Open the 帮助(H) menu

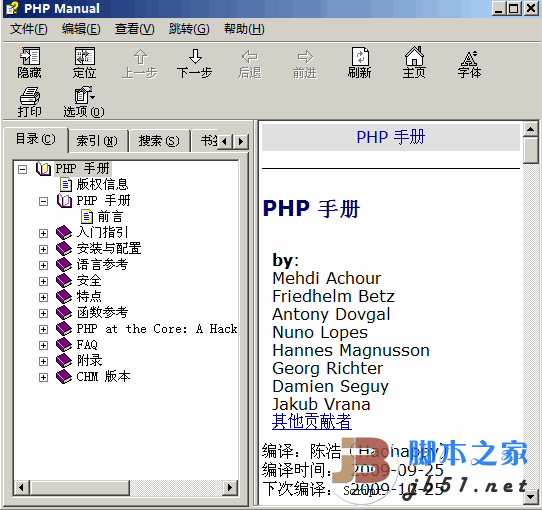coord(244,29)
